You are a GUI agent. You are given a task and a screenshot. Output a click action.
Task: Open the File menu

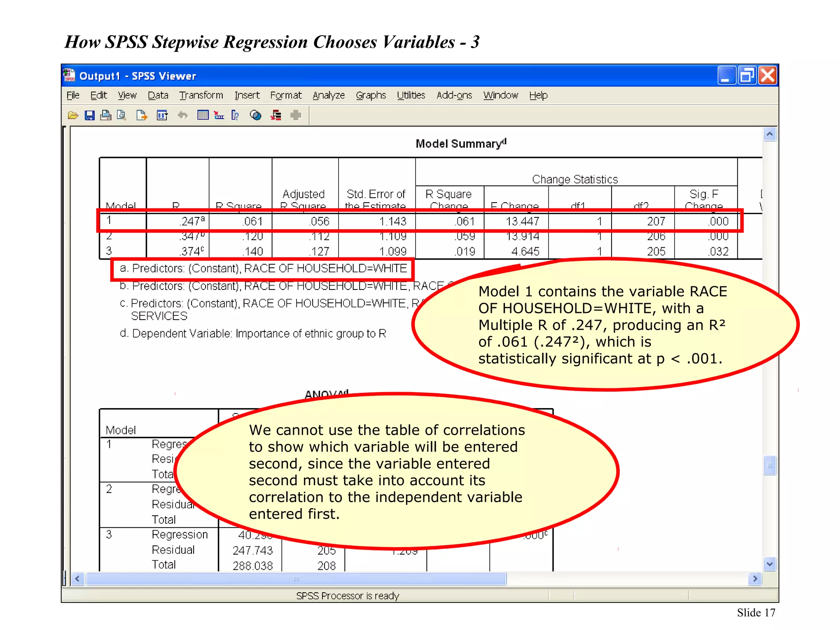73,96
